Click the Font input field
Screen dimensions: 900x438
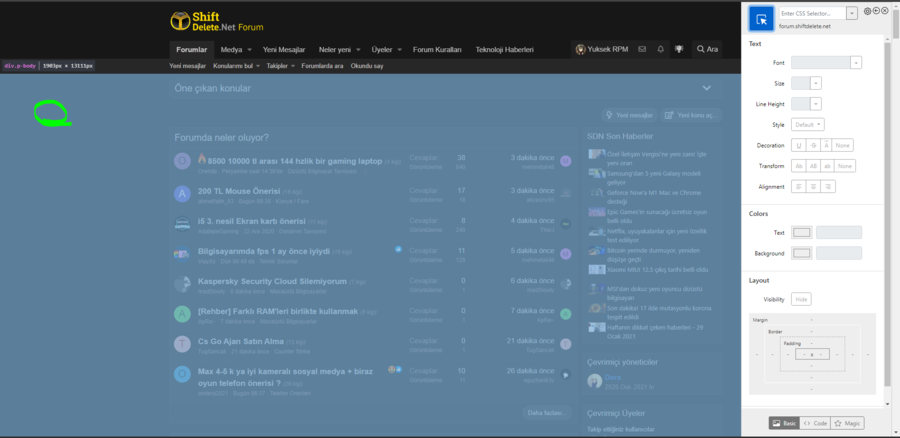821,63
